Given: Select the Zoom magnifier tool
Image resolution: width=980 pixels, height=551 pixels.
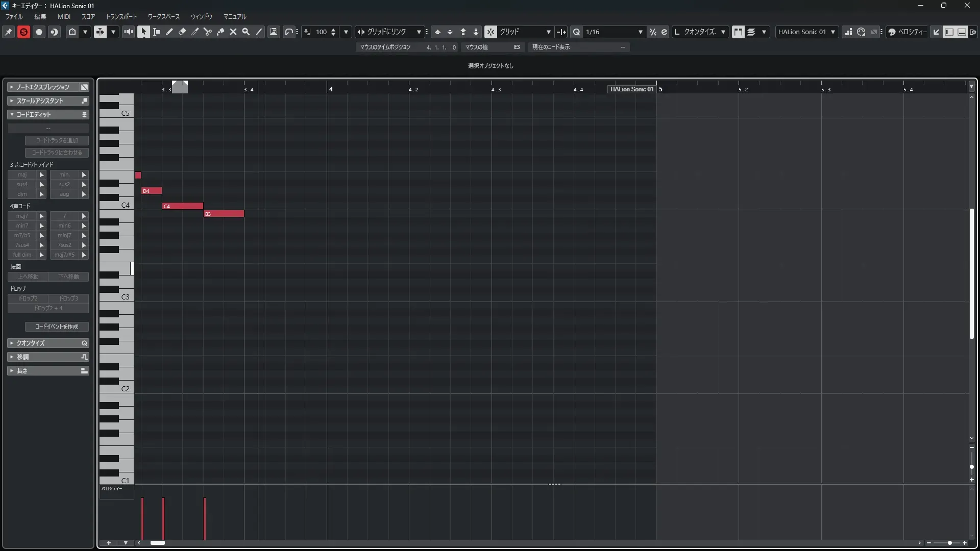Looking at the screenshot, I should tap(246, 32).
